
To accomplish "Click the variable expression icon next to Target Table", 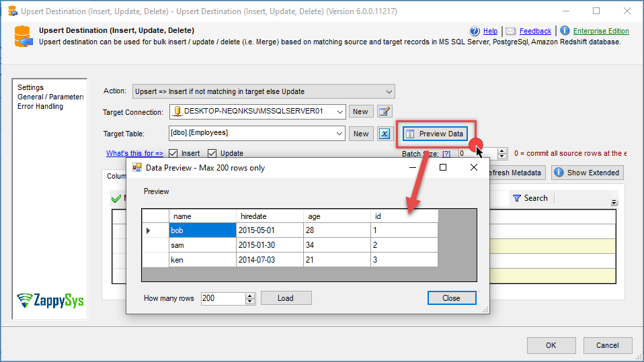I will click(385, 133).
